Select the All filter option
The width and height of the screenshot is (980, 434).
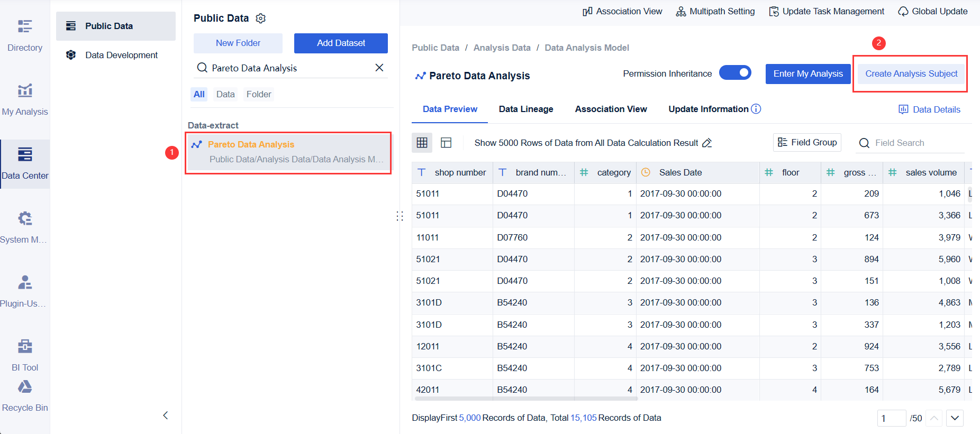click(199, 94)
